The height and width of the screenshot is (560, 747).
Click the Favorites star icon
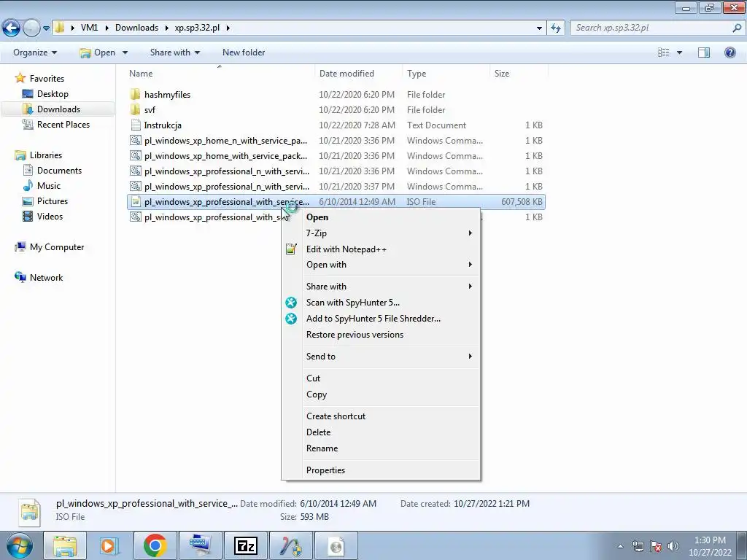[x=20, y=77]
